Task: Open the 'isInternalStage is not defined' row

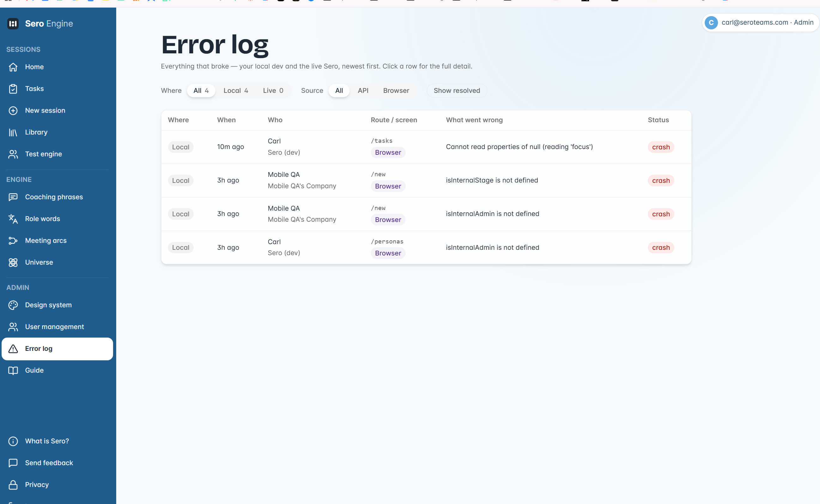Action: pyautogui.click(x=426, y=180)
